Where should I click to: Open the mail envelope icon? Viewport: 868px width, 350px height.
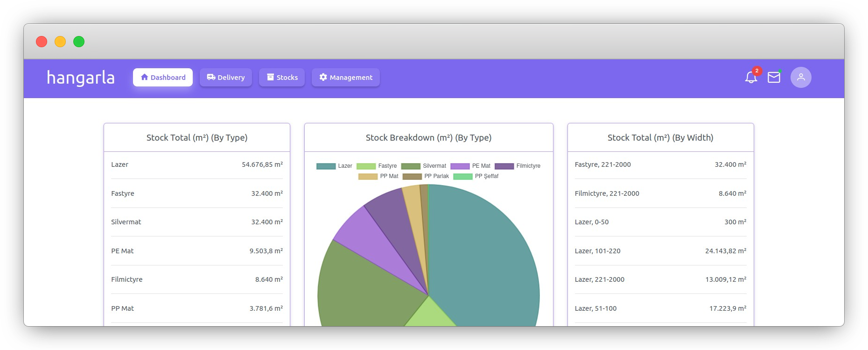[x=774, y=78]
